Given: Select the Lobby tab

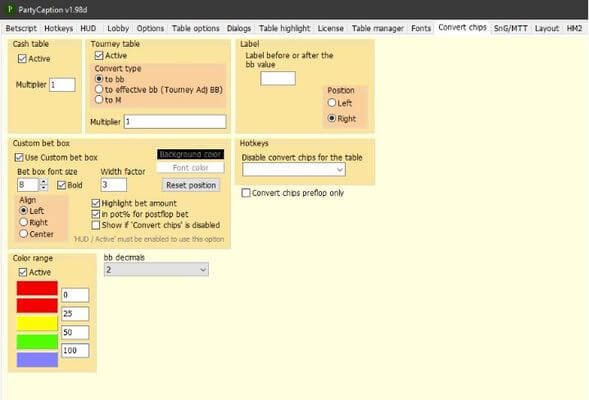Looking at the screenshot, I should click(118, 29).
